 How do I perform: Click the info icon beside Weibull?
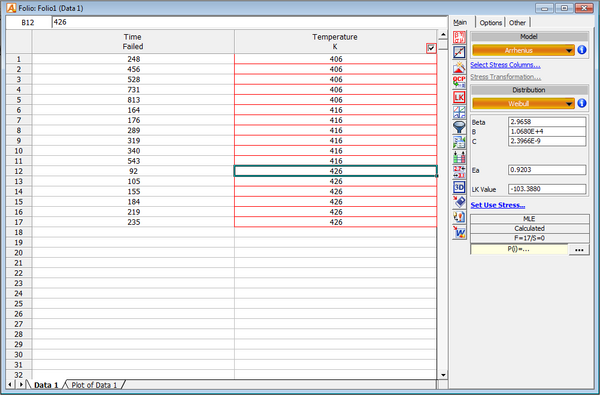[582, 103]
